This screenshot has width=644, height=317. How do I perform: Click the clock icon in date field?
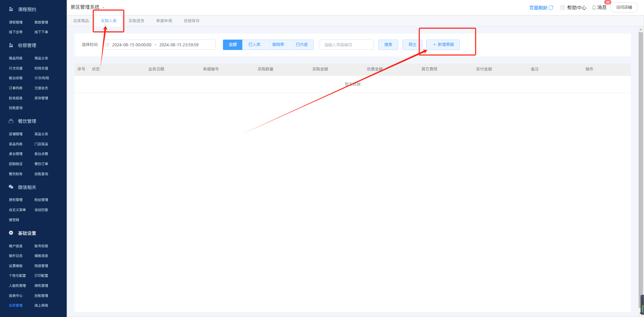click(107, 45)
